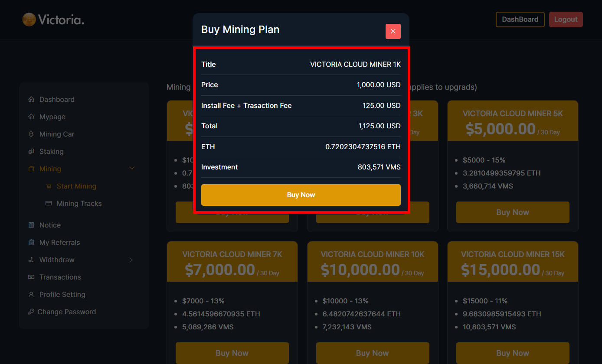Open the Notice sidebar item
This screenshot has height=364, width=602.
click(x=50, y=225)
